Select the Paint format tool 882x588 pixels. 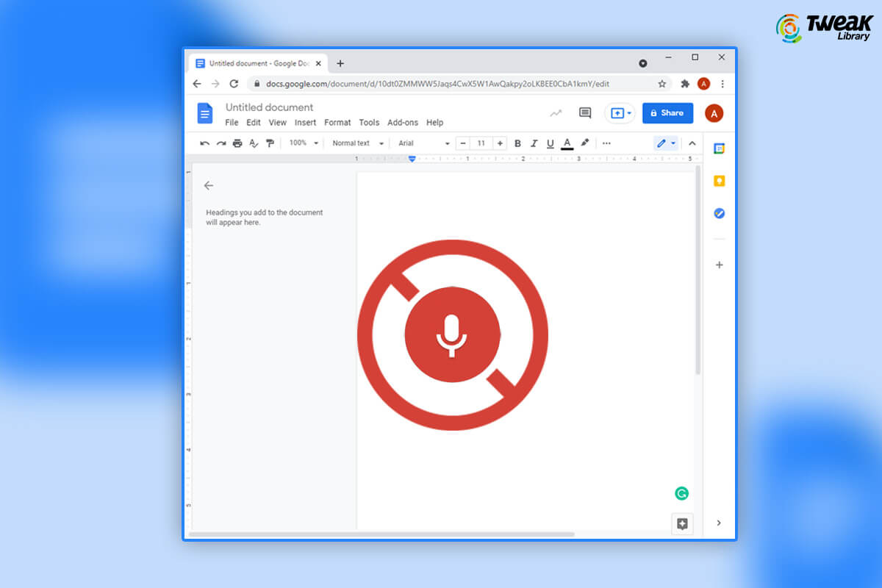coord(270,143)
